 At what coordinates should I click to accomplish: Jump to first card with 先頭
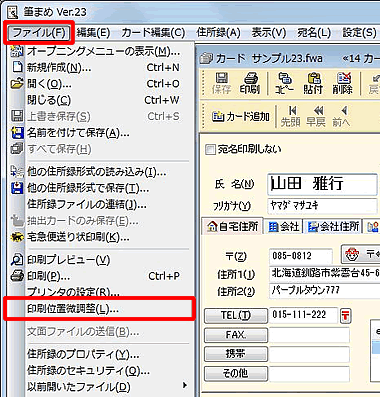tap(290, 116)
